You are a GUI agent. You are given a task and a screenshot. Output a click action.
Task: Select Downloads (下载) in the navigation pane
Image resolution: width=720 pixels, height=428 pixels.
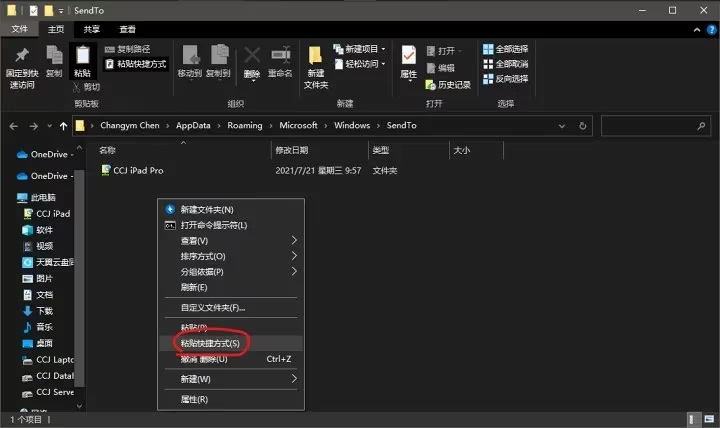pyautogui.click(x=44, y=311)
